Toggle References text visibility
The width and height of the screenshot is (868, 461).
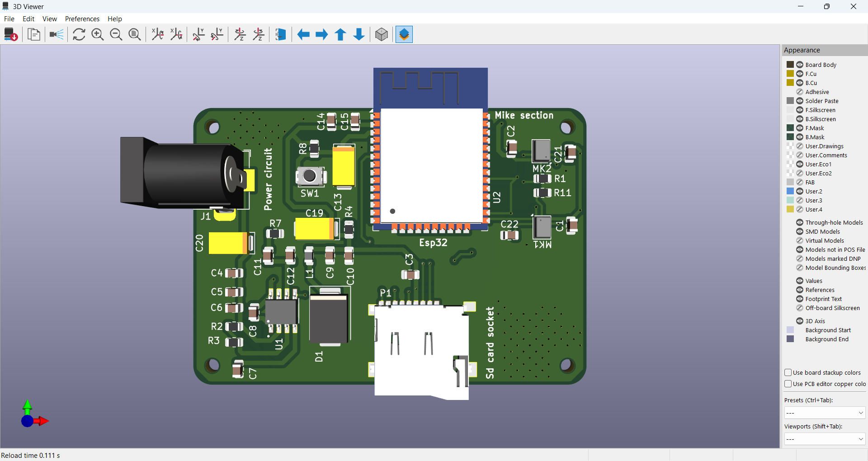click(800, 290)
